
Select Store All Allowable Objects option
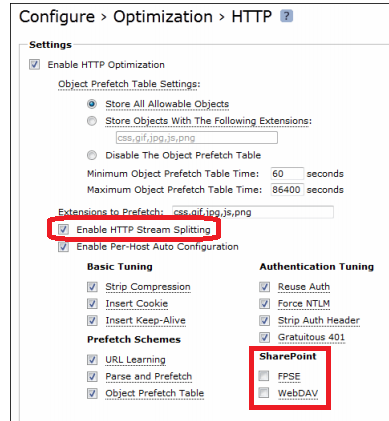[x=92, y=104]
